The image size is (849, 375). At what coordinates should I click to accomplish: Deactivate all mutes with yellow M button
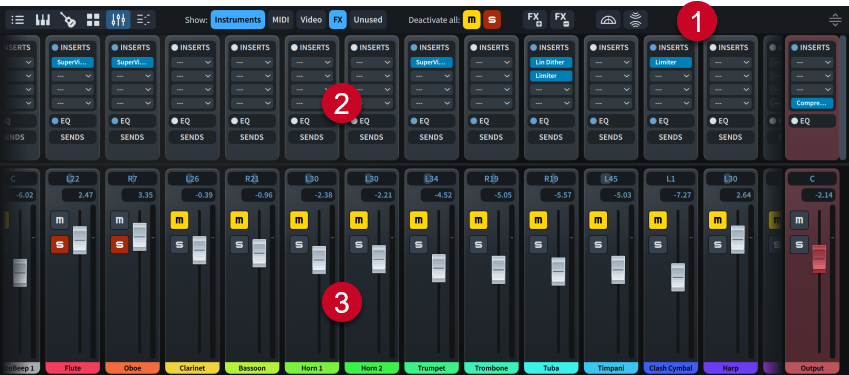tap(472, 20)
